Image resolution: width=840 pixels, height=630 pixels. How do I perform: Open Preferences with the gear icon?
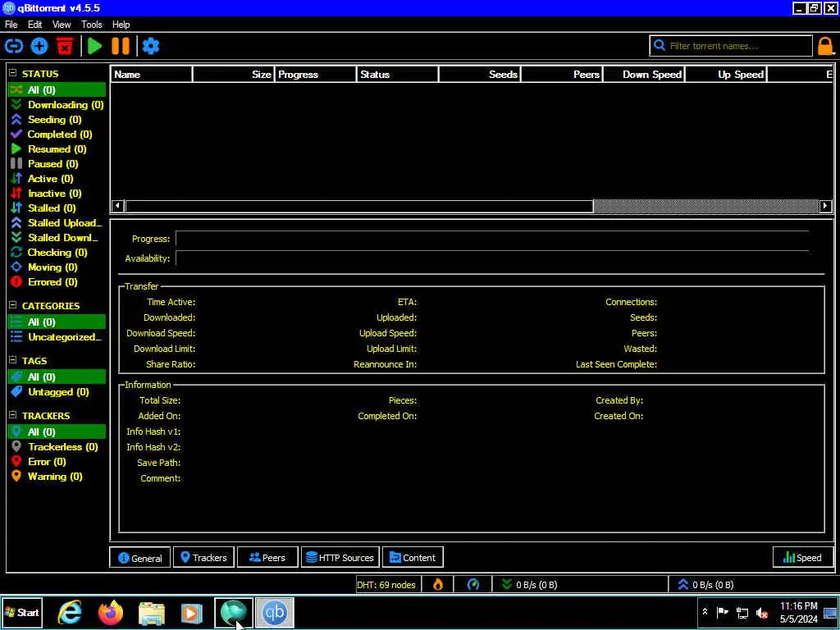pos(151,46)
